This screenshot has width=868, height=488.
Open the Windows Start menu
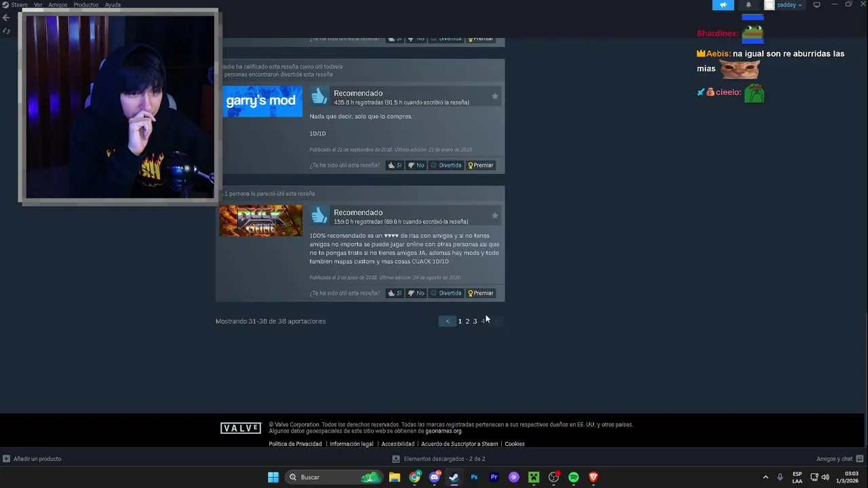[x=273, y=477]
